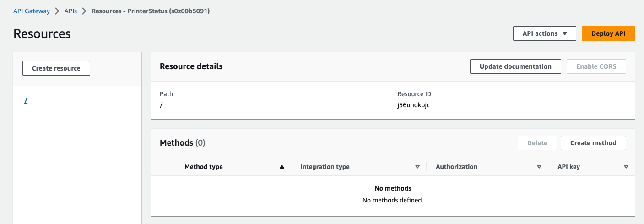
Task: Click the Authorization column sort arrow icon
Action: pyautogui.click(x=539, y=167)
